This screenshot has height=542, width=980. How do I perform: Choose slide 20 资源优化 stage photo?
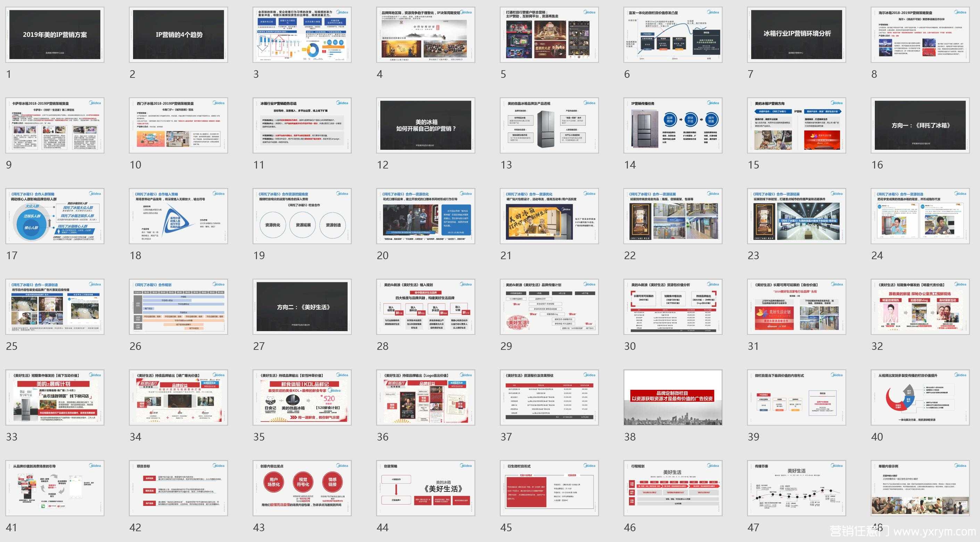point(426,216)
